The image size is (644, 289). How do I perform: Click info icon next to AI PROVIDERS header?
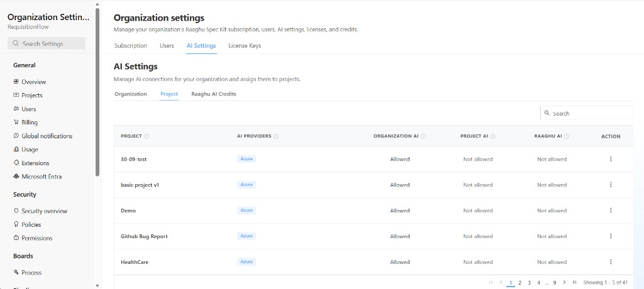[x=276, y=136]
